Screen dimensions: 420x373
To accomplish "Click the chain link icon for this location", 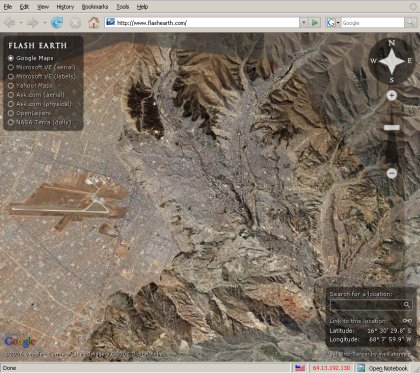I will click(407, 321).
